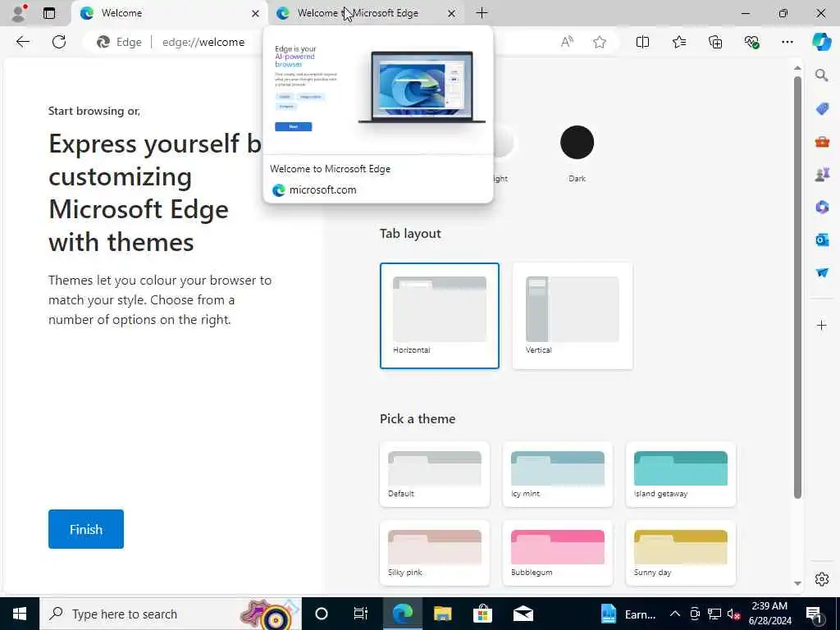Open the Windows Start menu
840x630 pixels.
20,614
